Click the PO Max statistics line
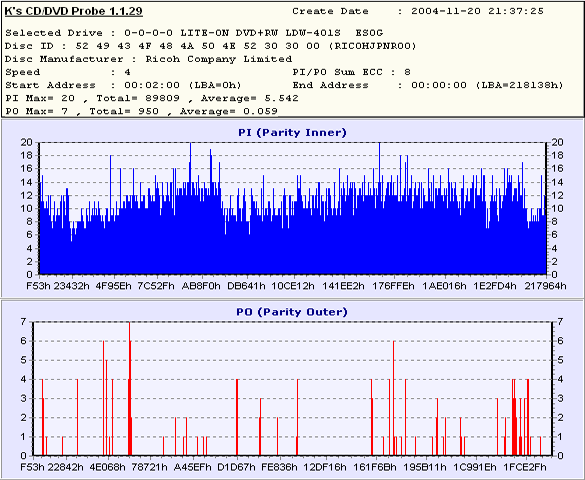Image resolution: width=585 pixels, height=480 pixels. [141, 111]
